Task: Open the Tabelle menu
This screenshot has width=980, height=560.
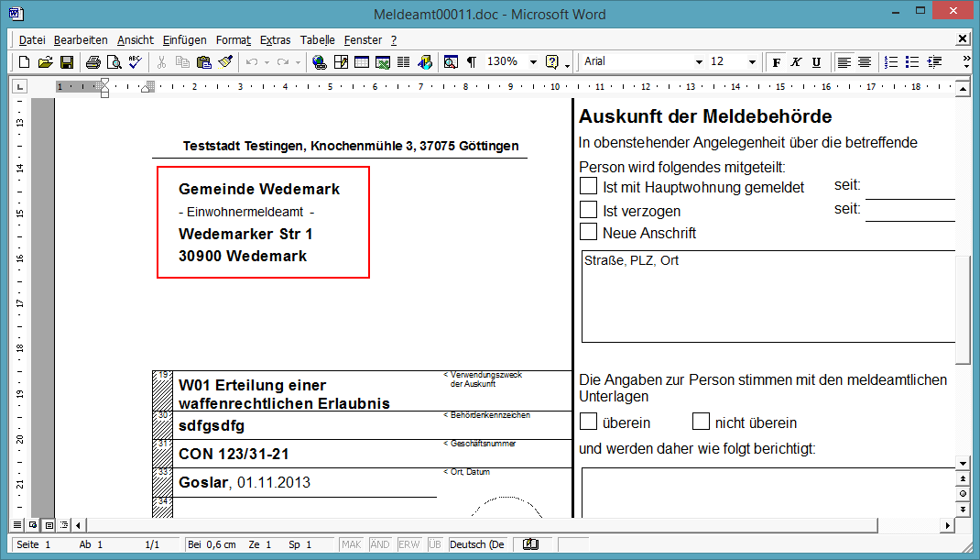Action: point(317,40)
